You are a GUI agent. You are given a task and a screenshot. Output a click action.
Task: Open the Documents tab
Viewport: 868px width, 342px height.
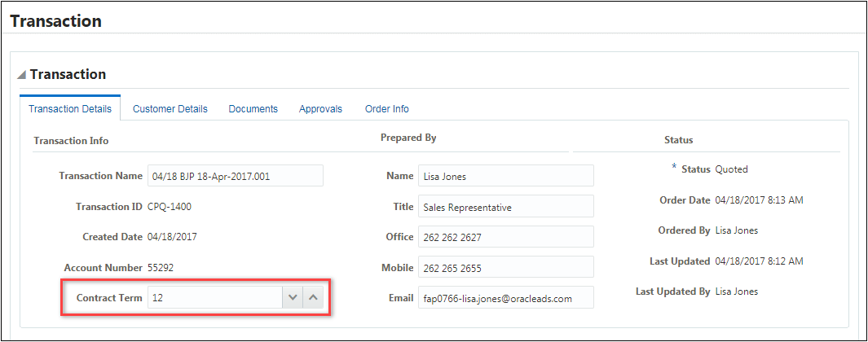[x=253, y=108]
